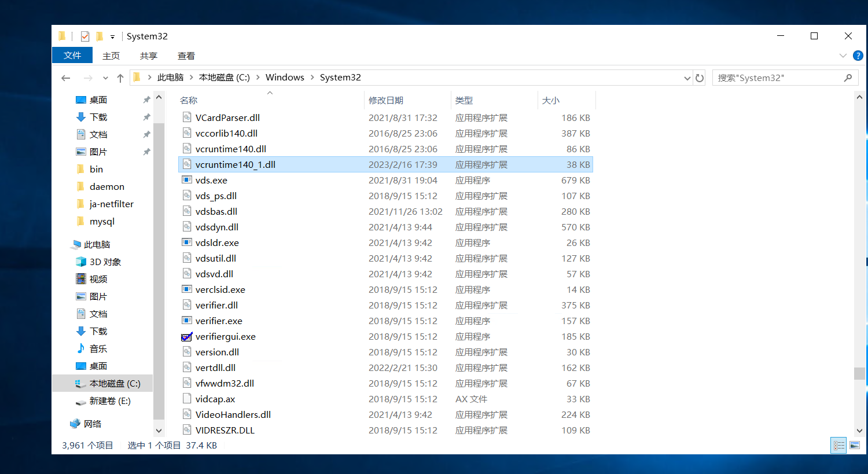Refresh the System32 folder view
This screenshot has height=474, width=868.
(700, 78)
